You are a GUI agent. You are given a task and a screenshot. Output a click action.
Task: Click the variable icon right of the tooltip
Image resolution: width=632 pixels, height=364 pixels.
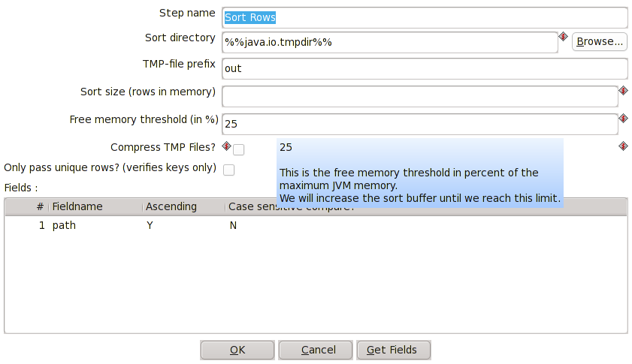coord(623,146)
